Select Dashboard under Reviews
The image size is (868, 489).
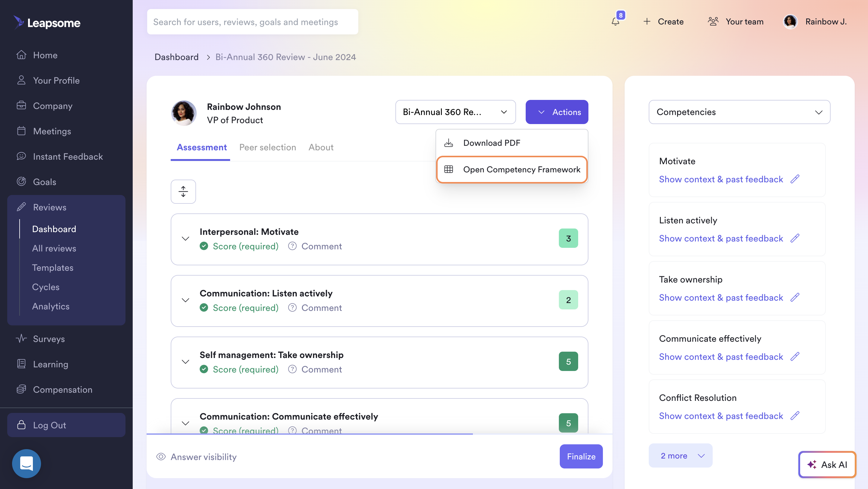54,229
